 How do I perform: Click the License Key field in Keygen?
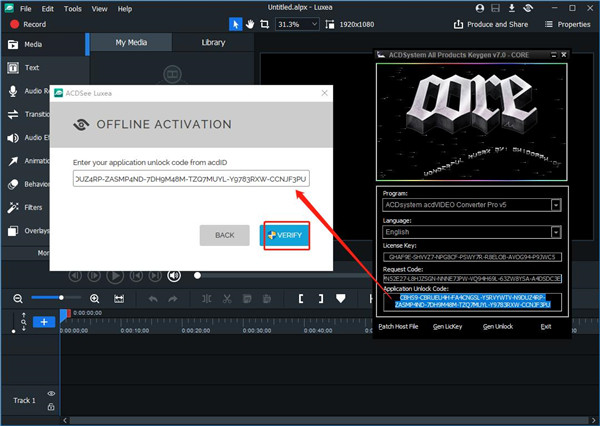click(472, 257)
